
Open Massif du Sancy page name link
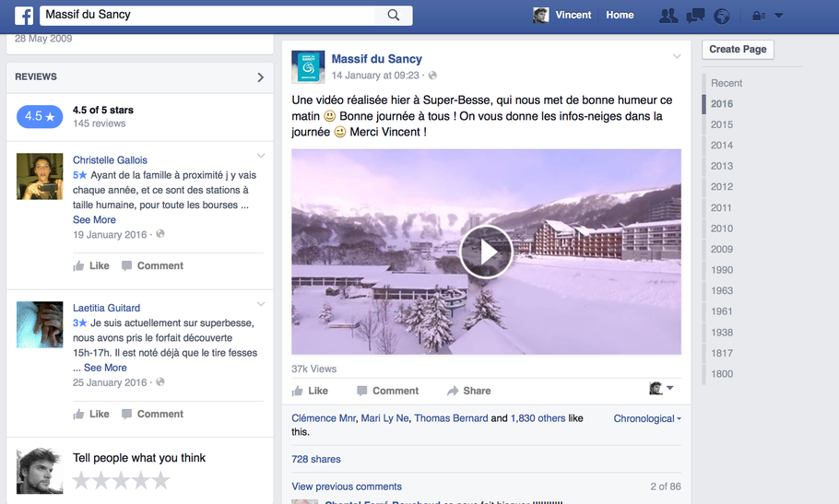[x=377, y=59]
